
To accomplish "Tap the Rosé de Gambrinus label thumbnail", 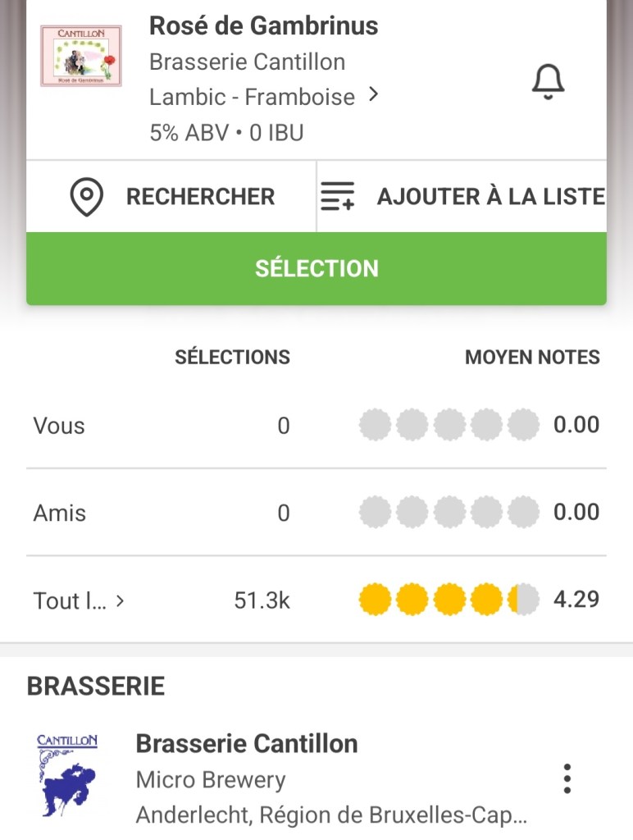I will [81, 56].
